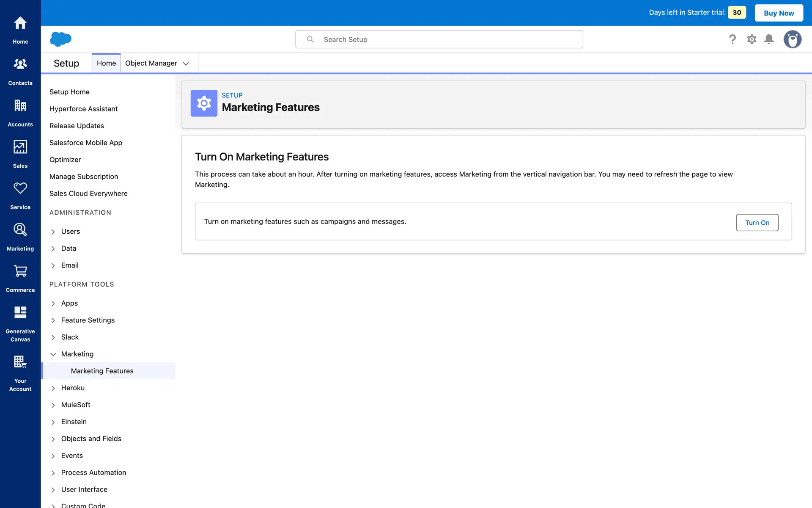Viewport: 812px width, 508px height.
Task: Open the Commerce cart icon
Action: pos(20,278)
